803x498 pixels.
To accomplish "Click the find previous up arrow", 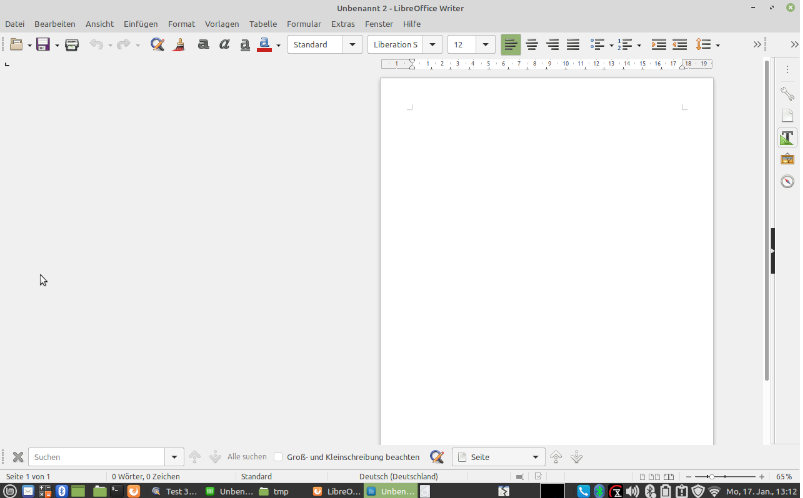I will pyautogui.click(x=195, y=456).
